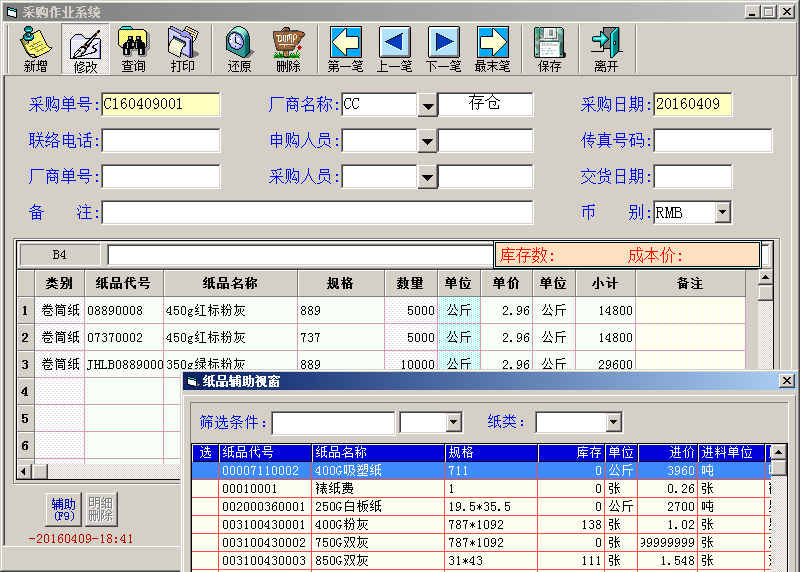Click the 进价 column header in helper window
Image resolution: width=800 pixels, height=572 pixels.
(668, 453)
